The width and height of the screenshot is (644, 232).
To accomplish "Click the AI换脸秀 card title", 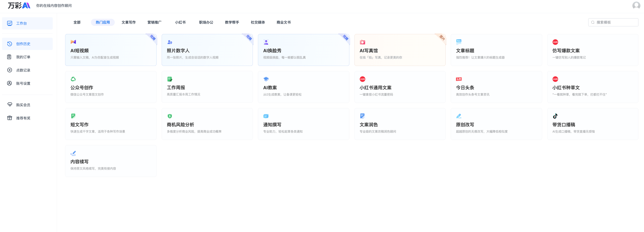I will pyautogui.click(x=272, y=51).
